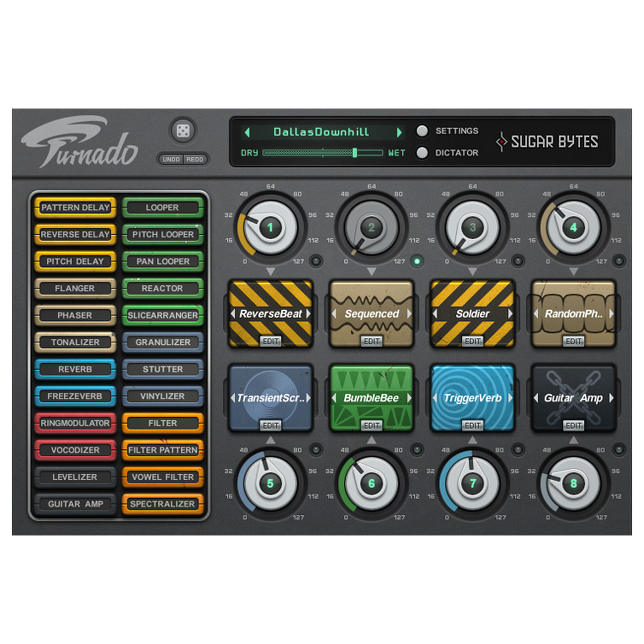Click knob 7 dial
This screenshot has height=644, width=644.
click(473, 483)
